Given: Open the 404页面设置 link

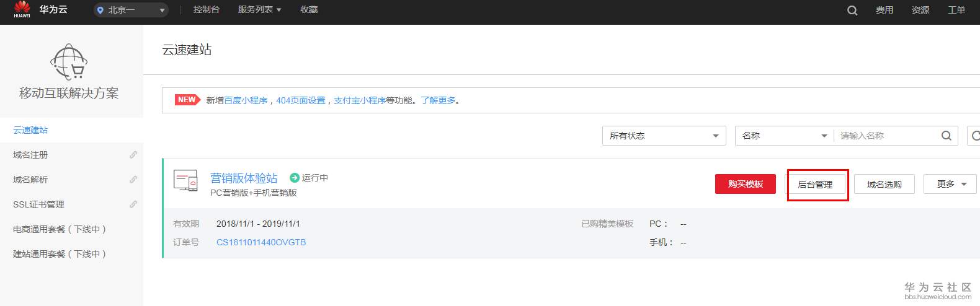Looking at the screenshot, I should tap(300, 100).
